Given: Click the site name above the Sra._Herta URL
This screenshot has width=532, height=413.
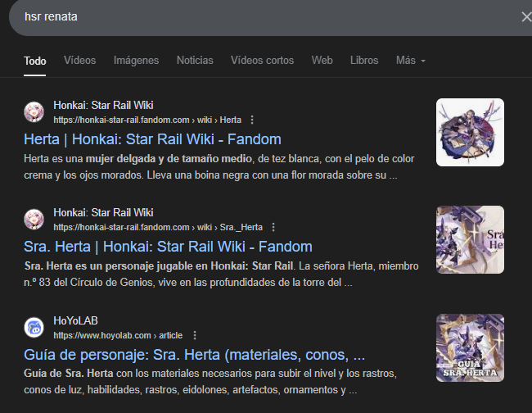Looking at the screenshot, I should coord(103,212).
